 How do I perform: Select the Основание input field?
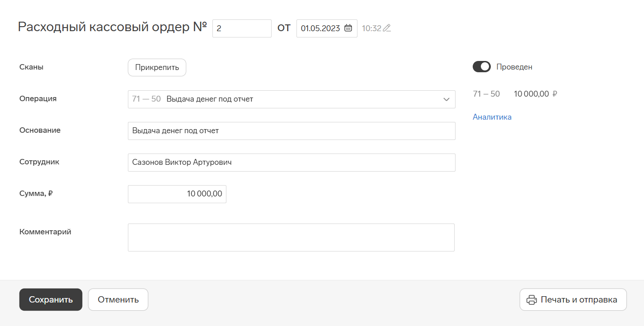click(x=291, y=131)
